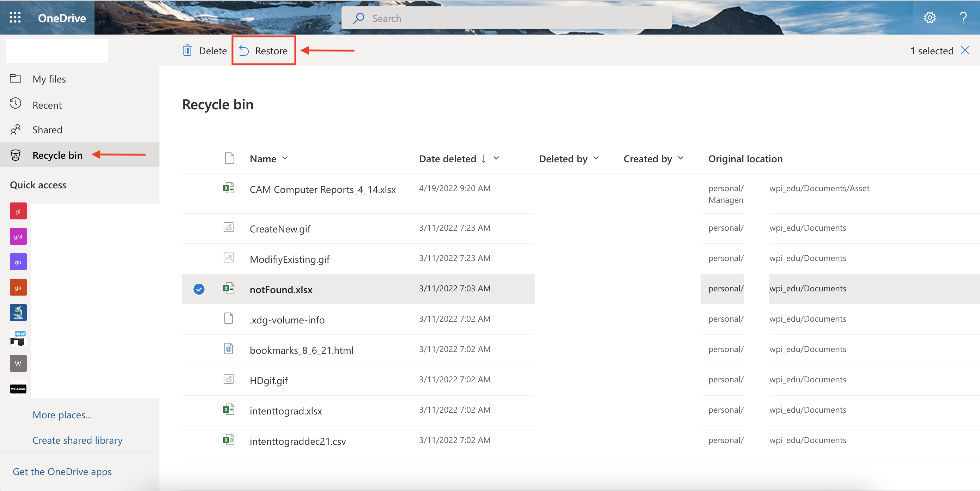
Task: Click the Settings gear icon
Action: click(929, 18)
